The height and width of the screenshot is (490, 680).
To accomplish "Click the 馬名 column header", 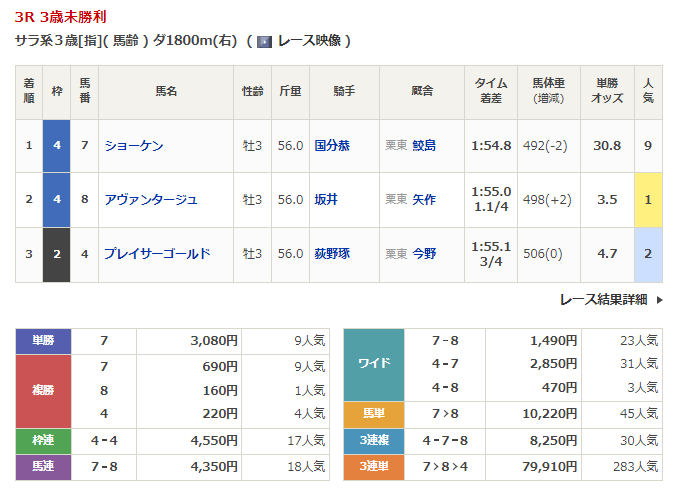I will 166,92.
